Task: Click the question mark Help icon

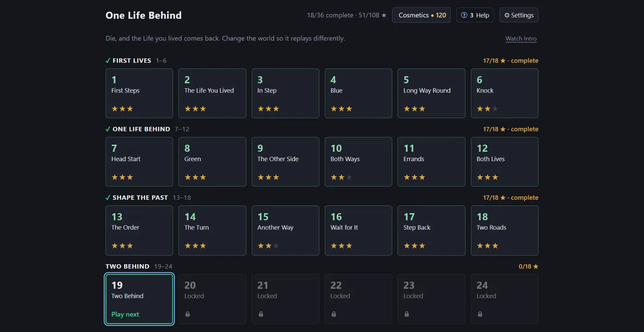Action: point(464,15)
